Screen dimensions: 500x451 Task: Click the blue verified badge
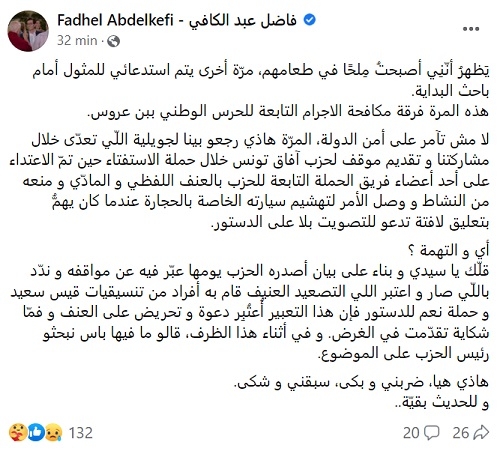[x=309, y=20]
